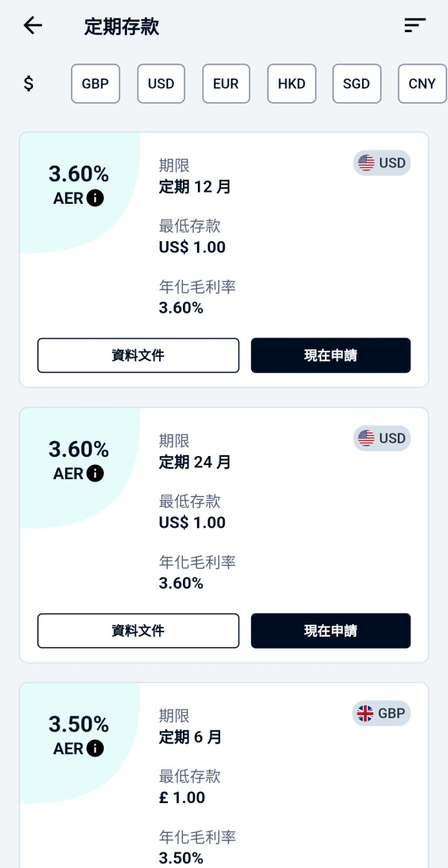
Task: Toggle the HKD currency filter chip
Action: tap(291, 84)
